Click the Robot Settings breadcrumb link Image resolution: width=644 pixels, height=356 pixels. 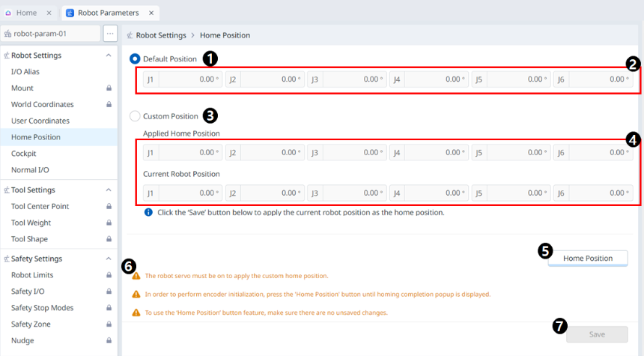(161, 35)
